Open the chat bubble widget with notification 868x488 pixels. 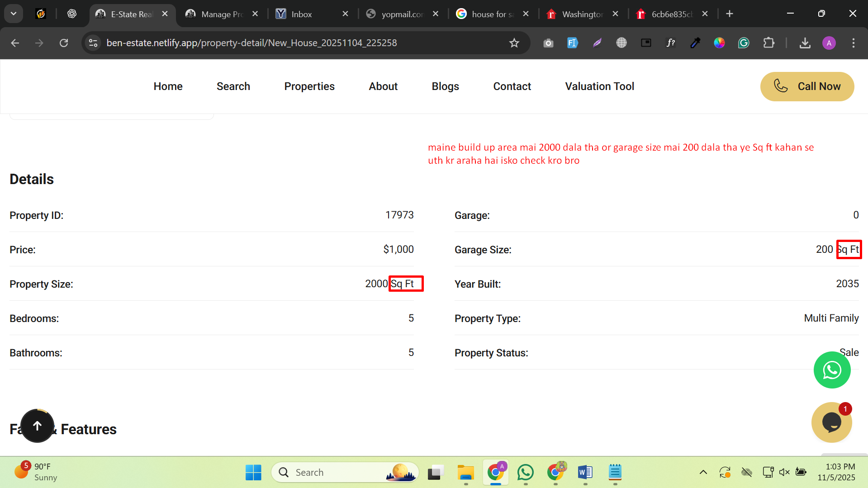(x=831, y=422)
